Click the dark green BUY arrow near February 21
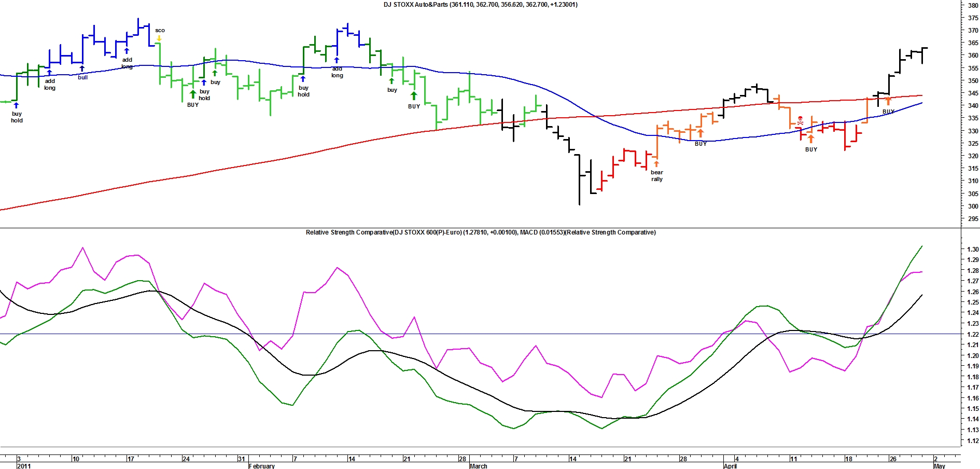 point(414,96)
